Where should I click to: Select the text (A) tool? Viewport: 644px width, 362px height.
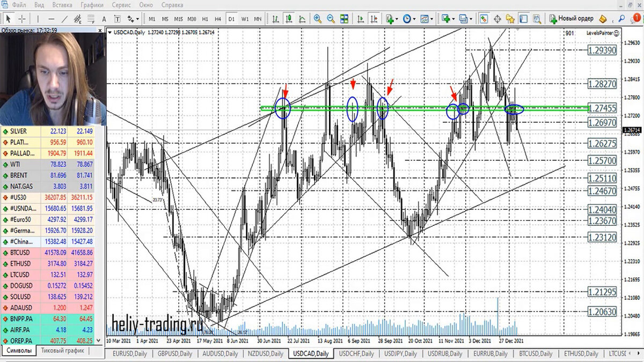coord(104,19)
